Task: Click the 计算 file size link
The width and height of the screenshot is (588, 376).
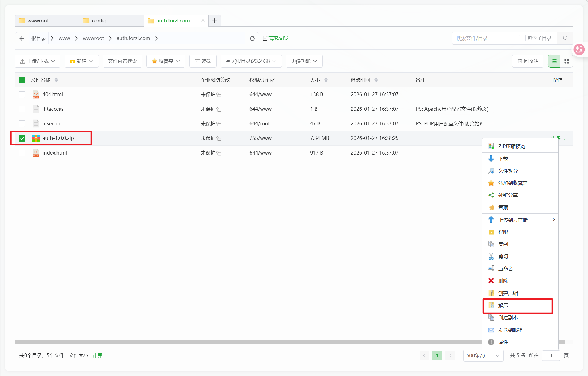Action: pyautogui.click(x=97, y=355)
